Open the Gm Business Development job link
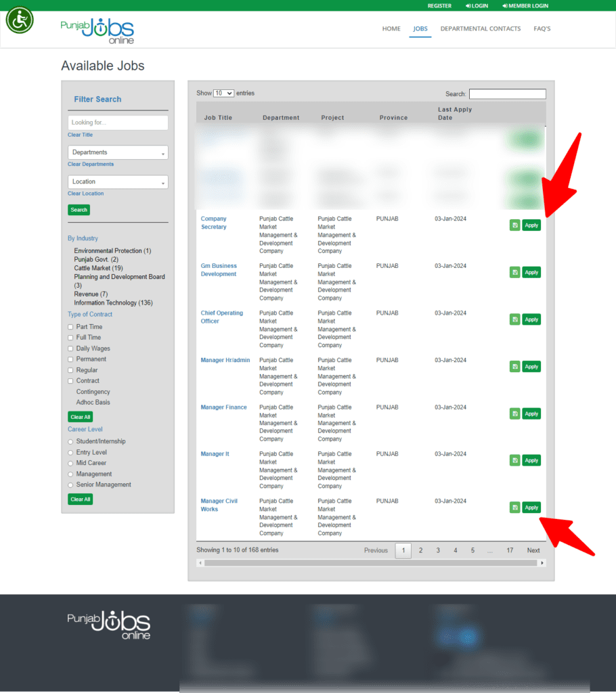616x693 pixels. [219, 270]
